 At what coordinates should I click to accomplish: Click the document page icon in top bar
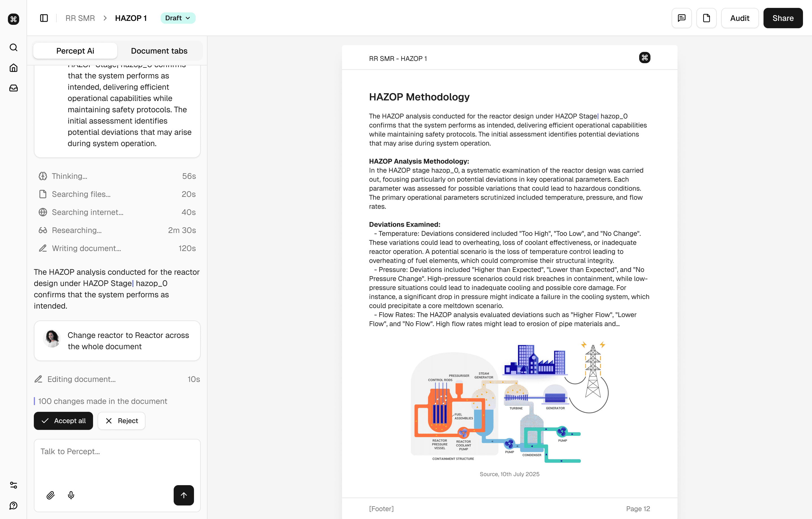point(706,18)
